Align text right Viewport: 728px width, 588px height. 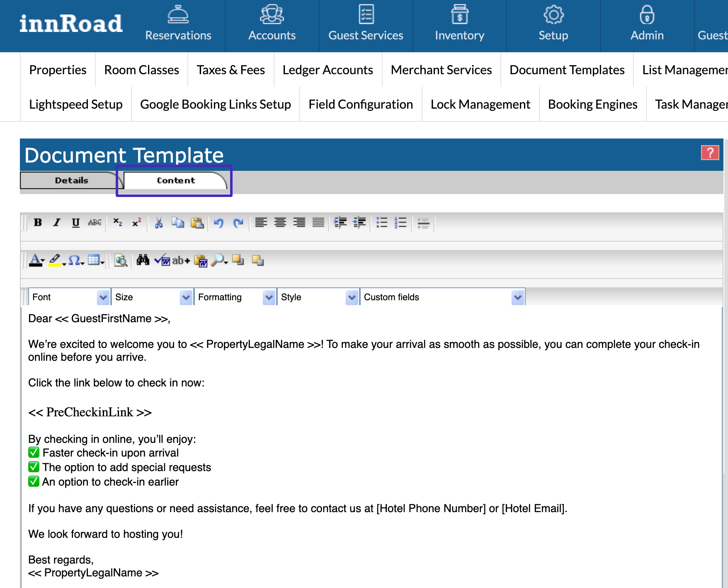pos(299,223)
